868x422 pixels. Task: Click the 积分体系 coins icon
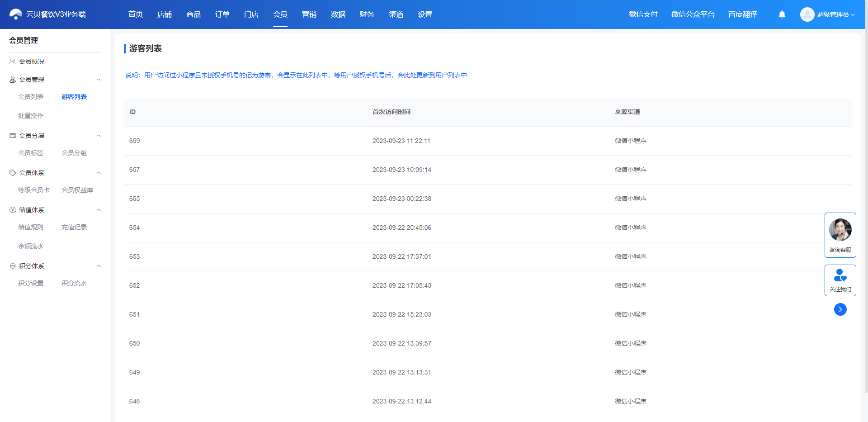click(13, 266)
